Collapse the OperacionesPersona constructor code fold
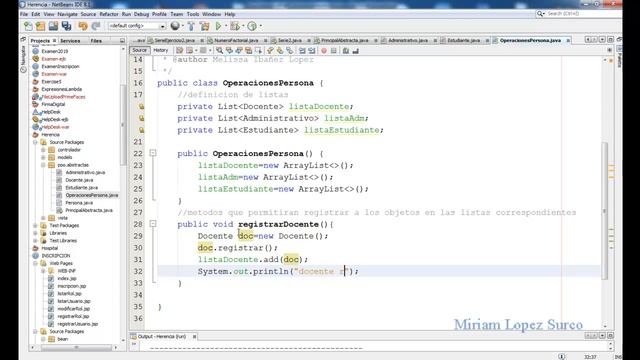640x360 pixels. coord(153,153)
